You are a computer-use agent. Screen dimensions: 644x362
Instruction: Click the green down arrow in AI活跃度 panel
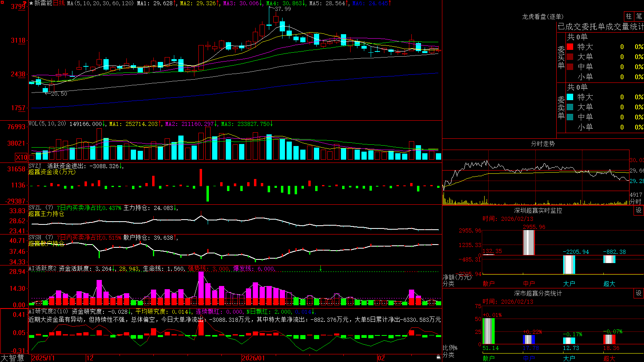click(x=320, y=268)
